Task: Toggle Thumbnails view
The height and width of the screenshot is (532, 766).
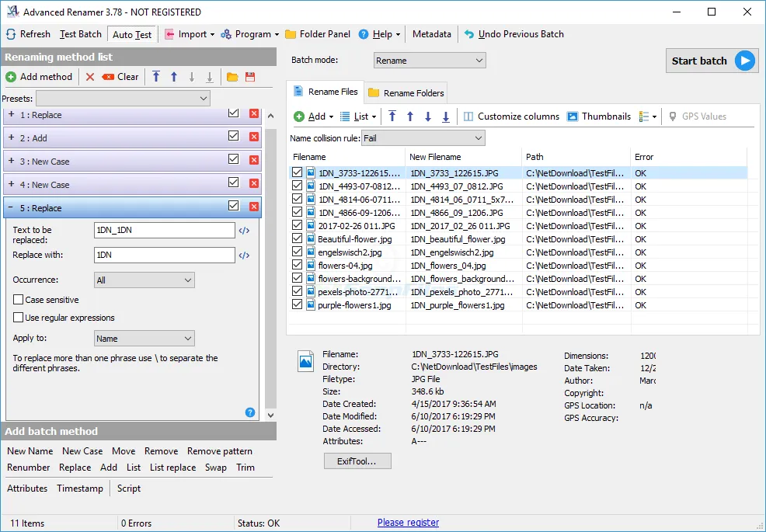Action: [x=599, y=116]
